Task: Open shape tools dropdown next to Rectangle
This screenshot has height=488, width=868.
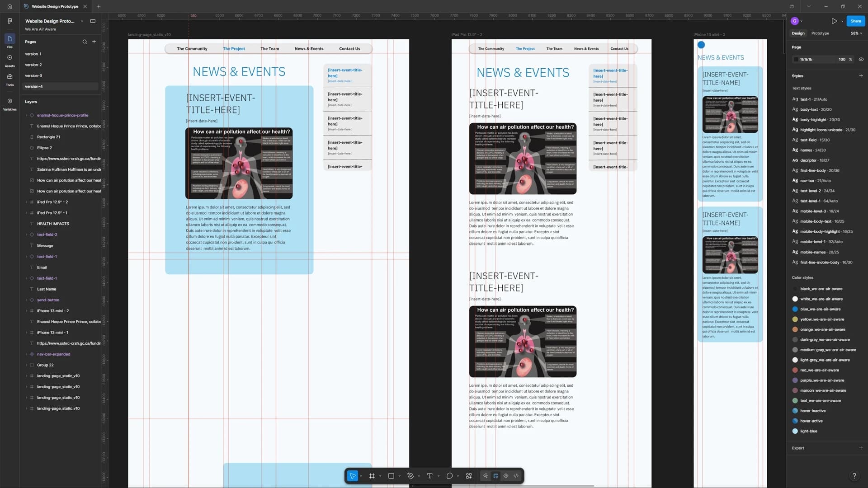Action: tap(400, 476)
